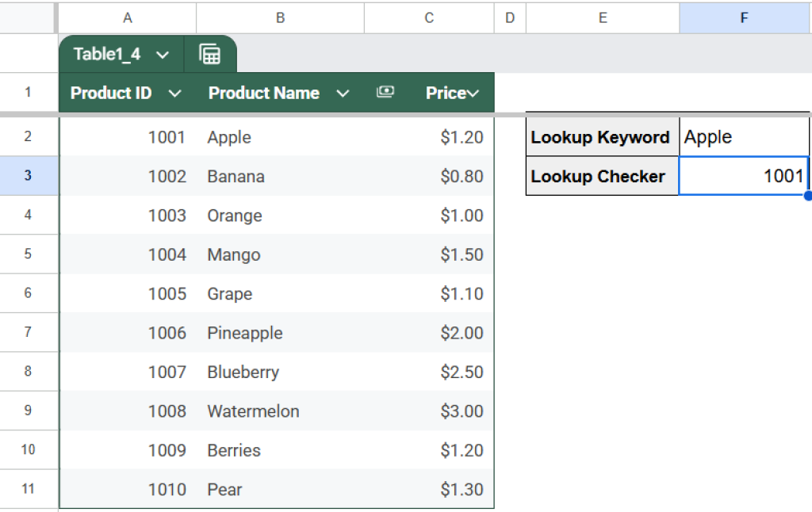Image resolution: width=812 pixels, height=512 pixels.
Task: Open the Table1_4 table name dropdown
Action: coord(162,54)
